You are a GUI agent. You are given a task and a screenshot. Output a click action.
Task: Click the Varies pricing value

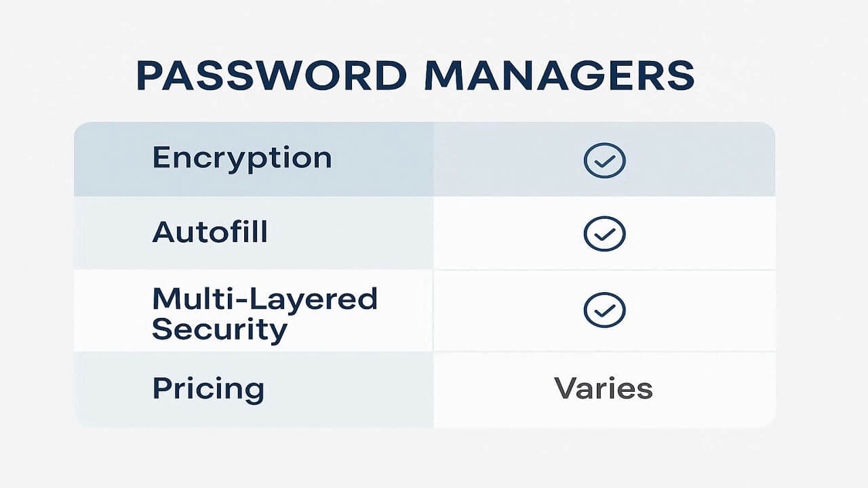click(603, 389)
